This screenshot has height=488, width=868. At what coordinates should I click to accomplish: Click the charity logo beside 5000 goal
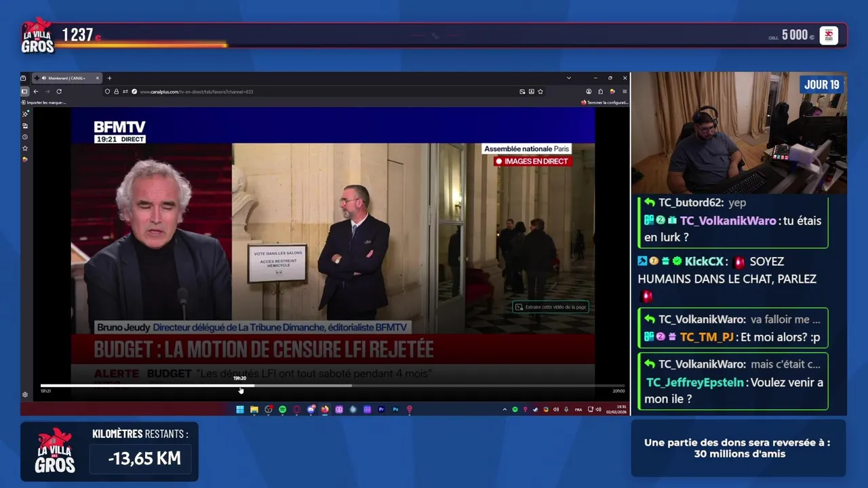tap(829, 35)
